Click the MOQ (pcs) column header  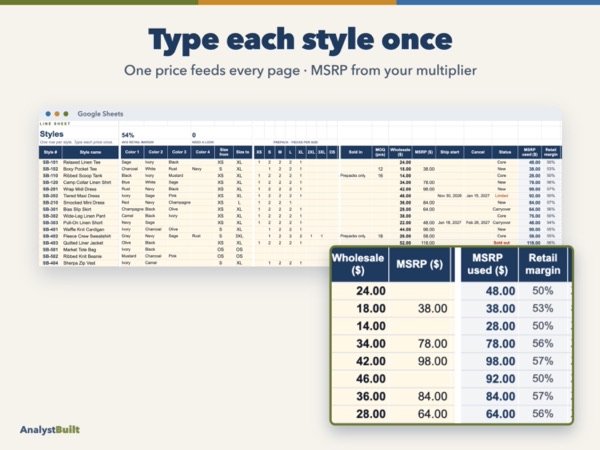click(x=380, y=152)
